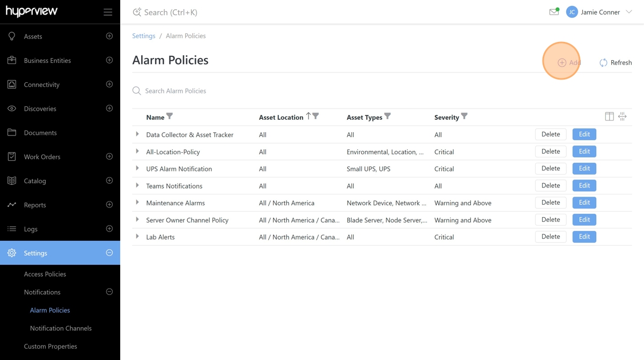Expand the UPS Alarm Notification row
644x360 pixels.
(137, 168)
